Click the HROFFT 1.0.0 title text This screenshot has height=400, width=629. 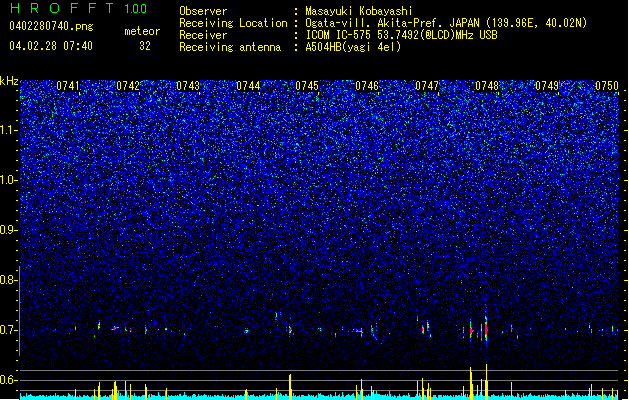(79, 8)
